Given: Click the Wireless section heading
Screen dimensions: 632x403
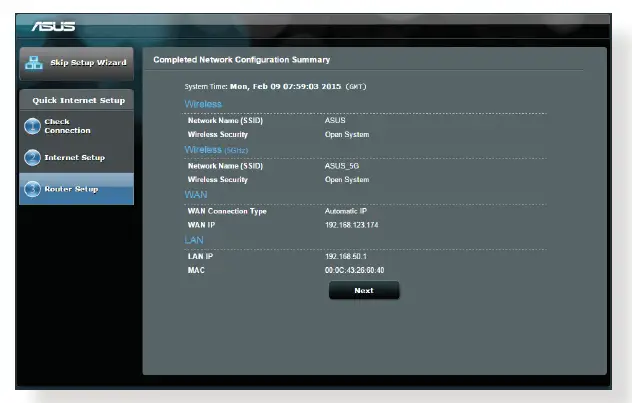Looking at the screenshot, I should coord(203,104).
